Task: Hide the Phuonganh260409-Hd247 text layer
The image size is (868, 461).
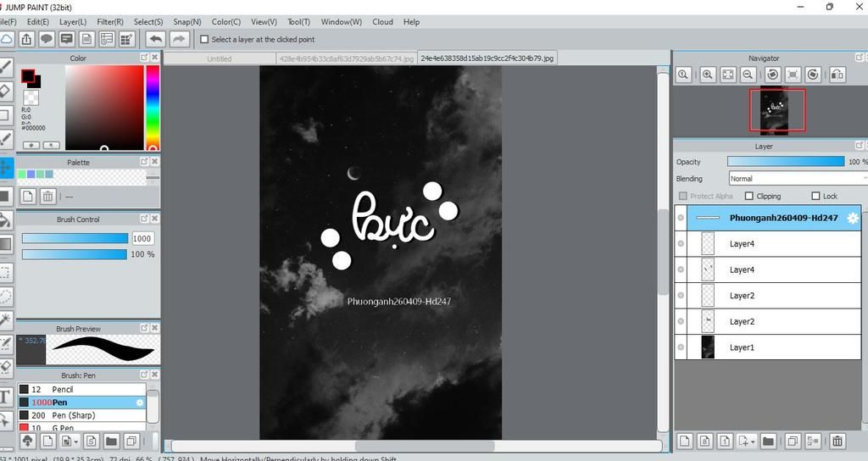Action: tap(681, 218)
